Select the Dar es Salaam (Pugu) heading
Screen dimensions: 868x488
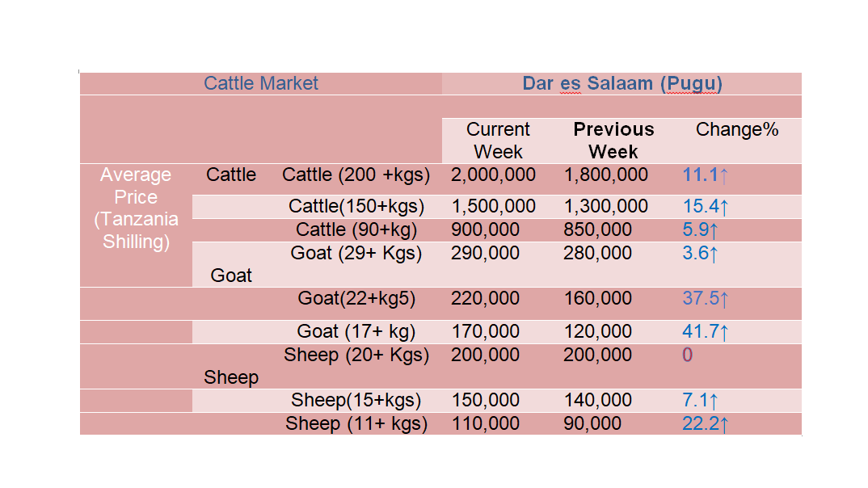622,83
